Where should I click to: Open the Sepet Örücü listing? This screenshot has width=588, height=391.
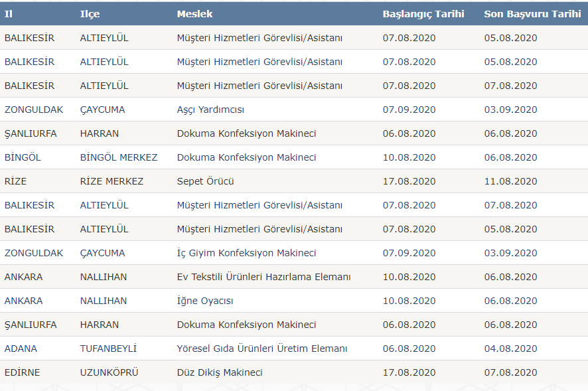pyautogui.click(x=205, y=181)
